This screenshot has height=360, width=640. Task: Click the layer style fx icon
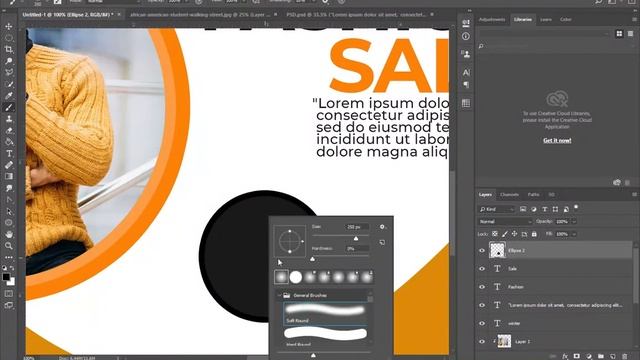[x=565, y=356]
